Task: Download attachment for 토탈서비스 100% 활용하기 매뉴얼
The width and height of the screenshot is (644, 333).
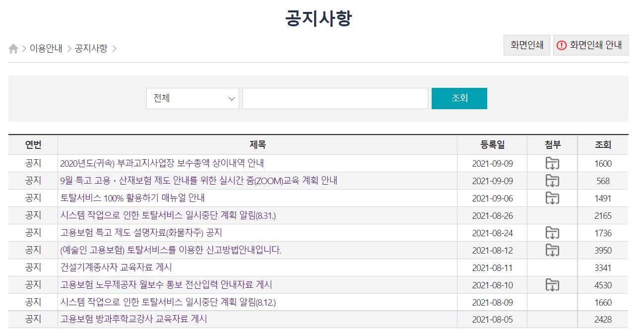Action: [552, 198]
